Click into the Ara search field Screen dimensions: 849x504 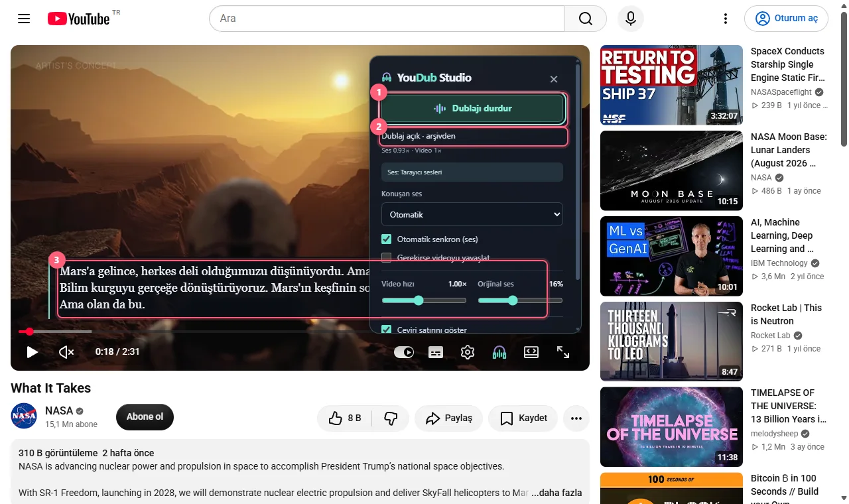[387, 19]
